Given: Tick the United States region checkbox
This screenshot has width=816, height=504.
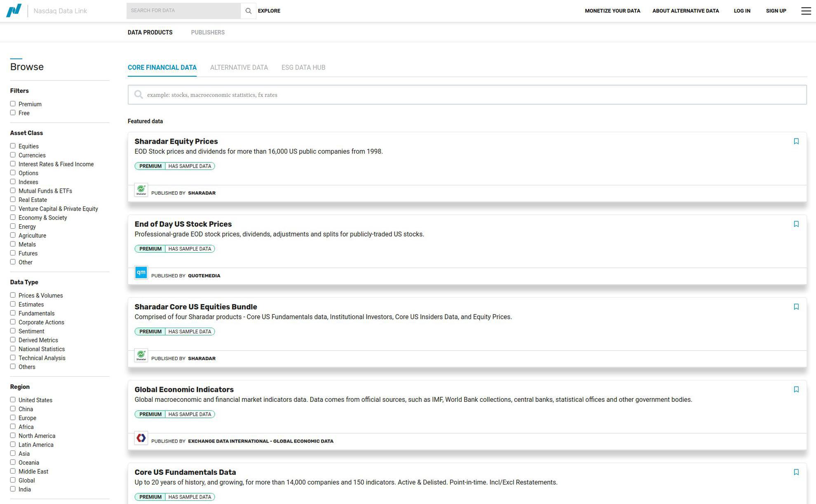Looking at the screenshot, I should 13,400.
